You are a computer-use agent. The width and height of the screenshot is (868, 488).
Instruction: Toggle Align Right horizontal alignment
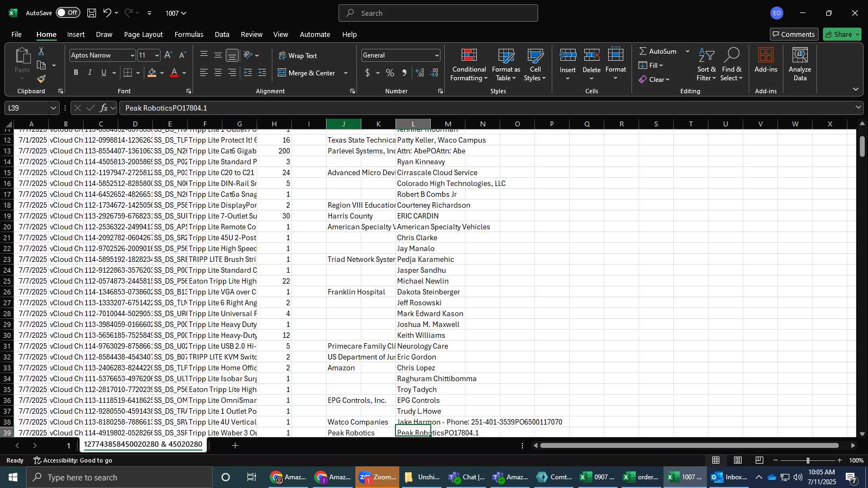pyautogui.click(x=232, y=73)
